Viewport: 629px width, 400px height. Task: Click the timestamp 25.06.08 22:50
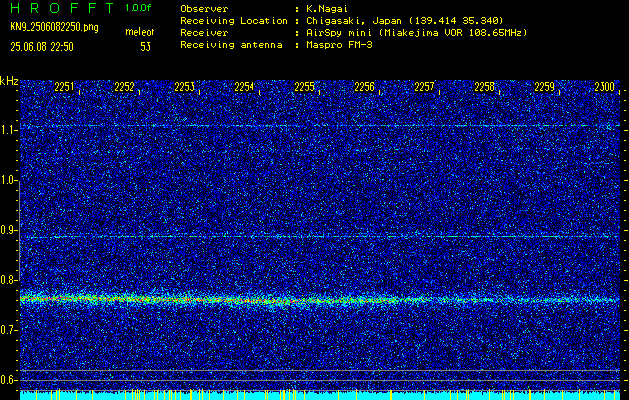point(42,47)
